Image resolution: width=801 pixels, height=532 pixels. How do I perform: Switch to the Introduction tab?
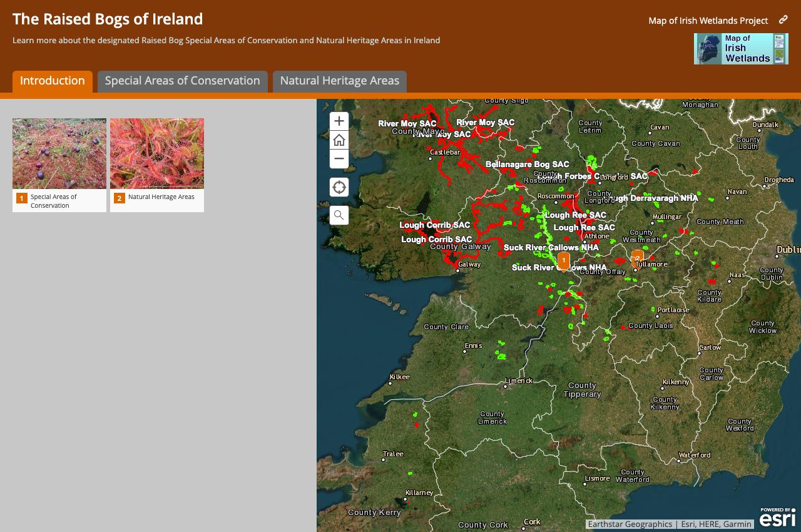point(53,81)
